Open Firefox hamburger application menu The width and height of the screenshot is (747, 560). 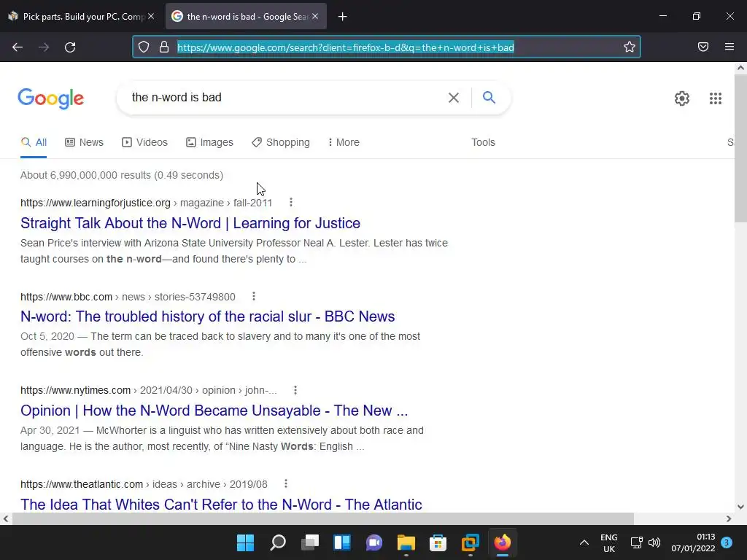pyautogui.click(x=729, y=47)
